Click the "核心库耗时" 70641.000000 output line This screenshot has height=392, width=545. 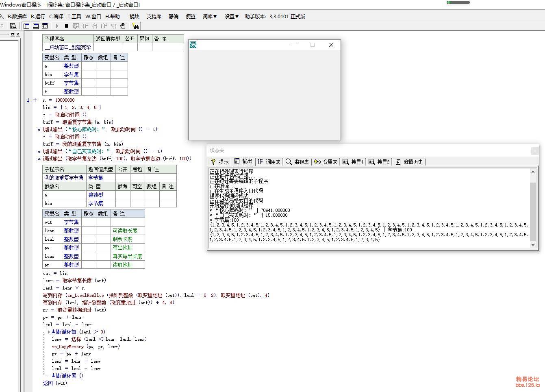coord(250,210)
